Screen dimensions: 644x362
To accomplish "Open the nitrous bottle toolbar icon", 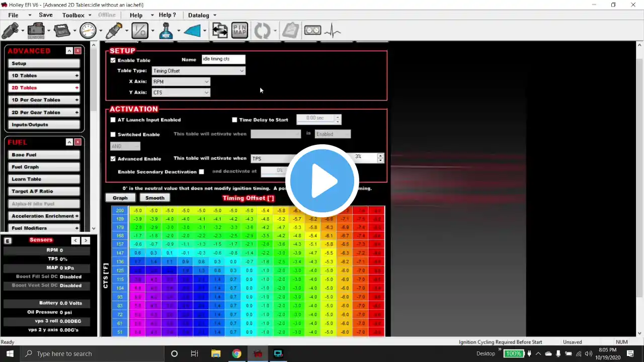I will pyautogui.click(x=166, y=31).
